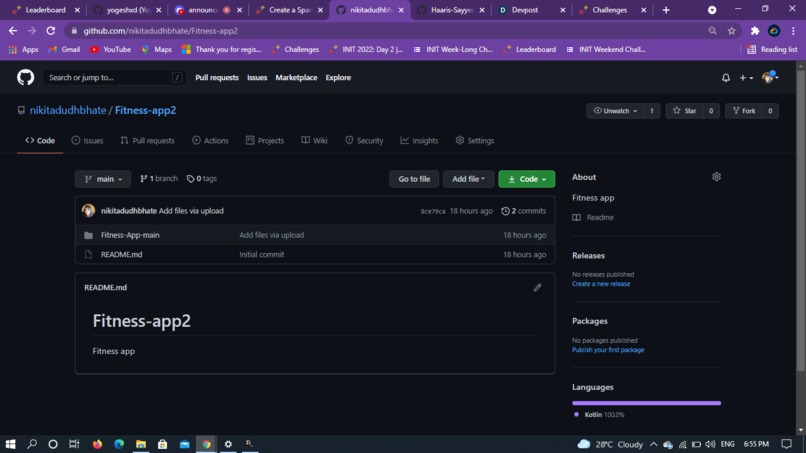Open the Actions tab
This screenshot has width=806, height=453.
[210, 140]
